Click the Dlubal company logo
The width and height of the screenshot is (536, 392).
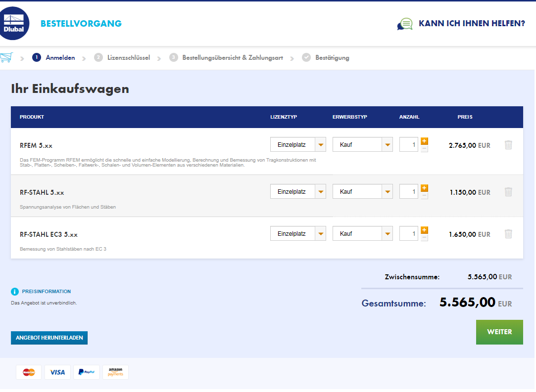pos(15,23)
